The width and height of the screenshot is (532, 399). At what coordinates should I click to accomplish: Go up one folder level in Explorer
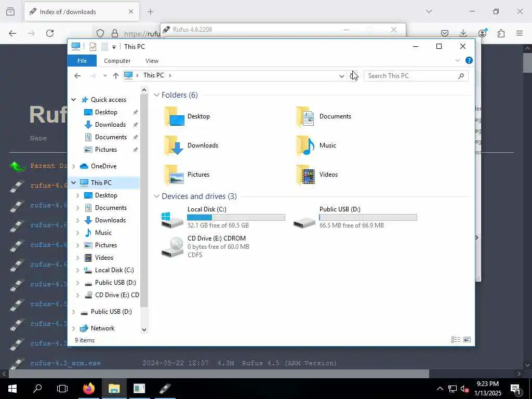116,76
